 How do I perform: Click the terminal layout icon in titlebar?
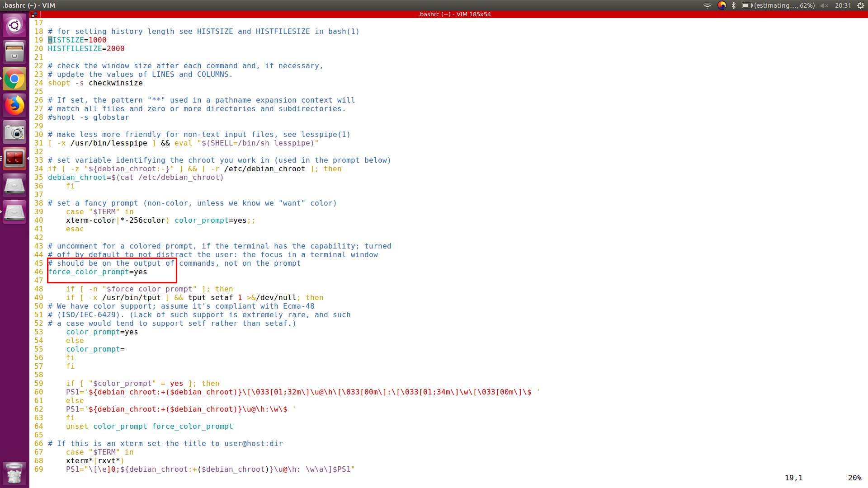tap(34, 14)
